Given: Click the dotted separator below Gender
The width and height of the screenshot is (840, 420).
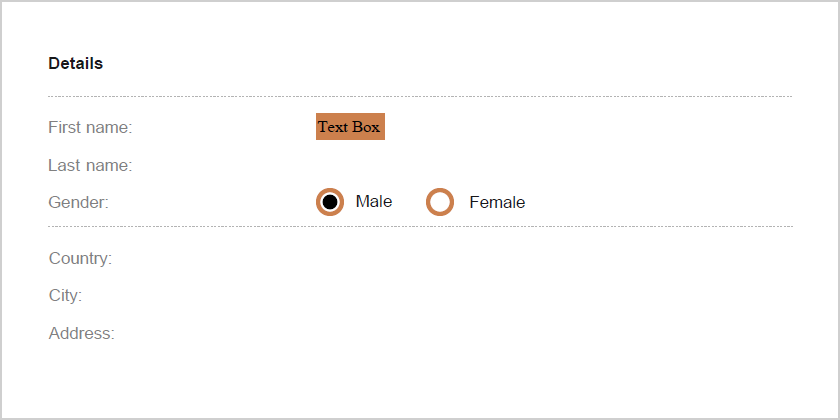Looking at the screenshot, I should (420, 227).
